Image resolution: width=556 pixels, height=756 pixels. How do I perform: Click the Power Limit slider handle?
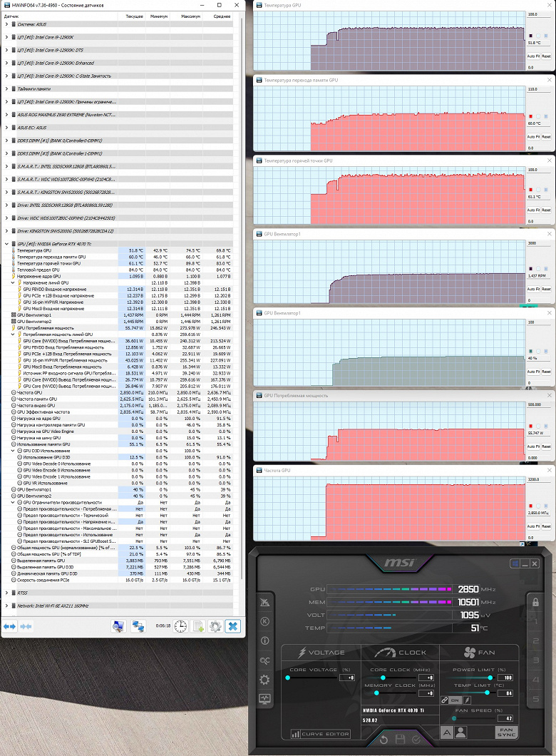click(x=490, y=678)
